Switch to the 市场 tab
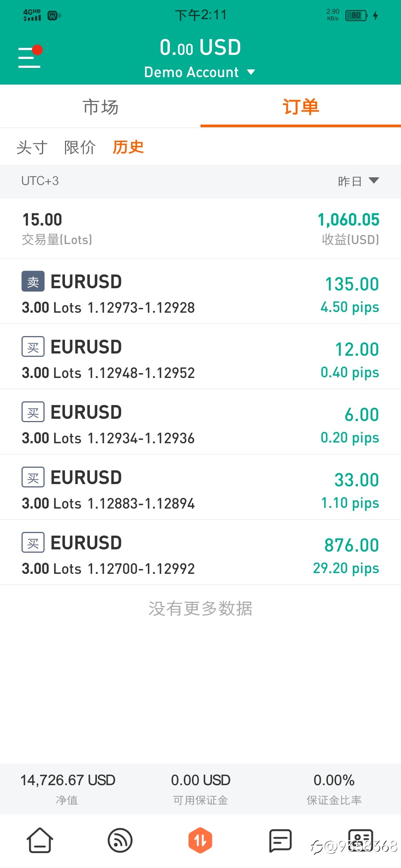This screenshot has width=401, height=868. [100, 107]
